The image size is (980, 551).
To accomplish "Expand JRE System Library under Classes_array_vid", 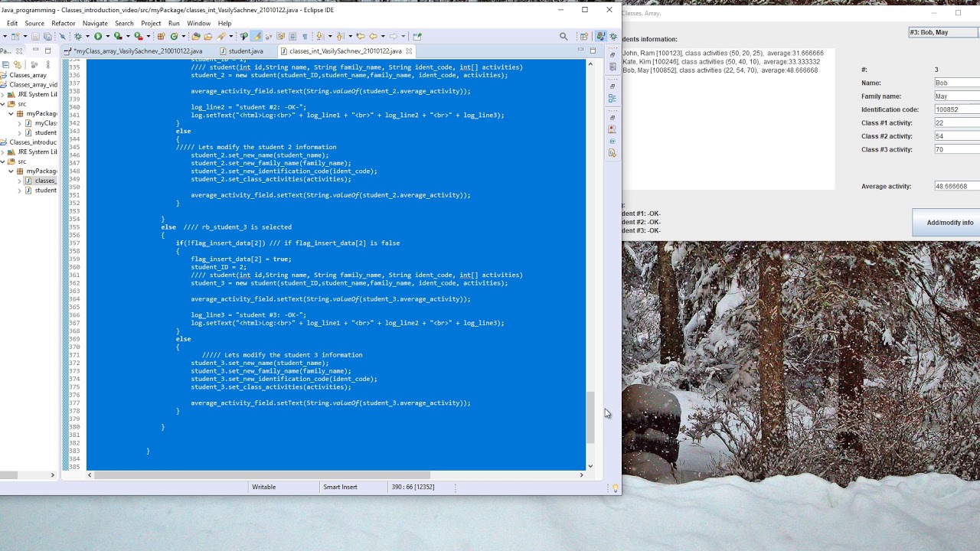I will [2, 95].
